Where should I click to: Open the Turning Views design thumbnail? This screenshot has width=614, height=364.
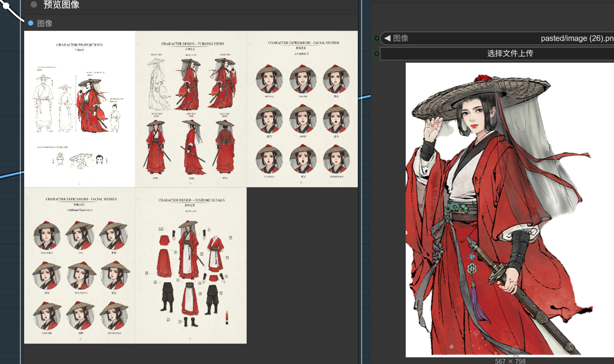click(x=190, y=109)
